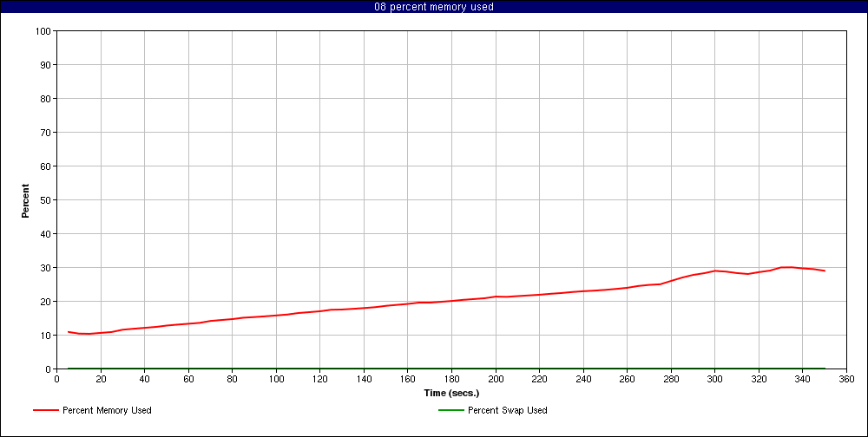Image resolution: width=868 pixels, height=437 pixels.
Task: Select the 'Percent Memory Used' legend label
Action: [x=107, y=410]
